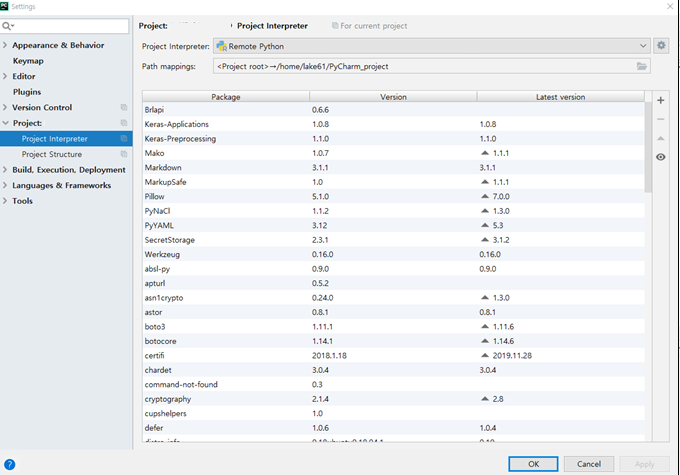Click the minus icon to uninstall package
The width and height of the screenshot is (680, 475).
pyautogui.click(x=660, y=119)
